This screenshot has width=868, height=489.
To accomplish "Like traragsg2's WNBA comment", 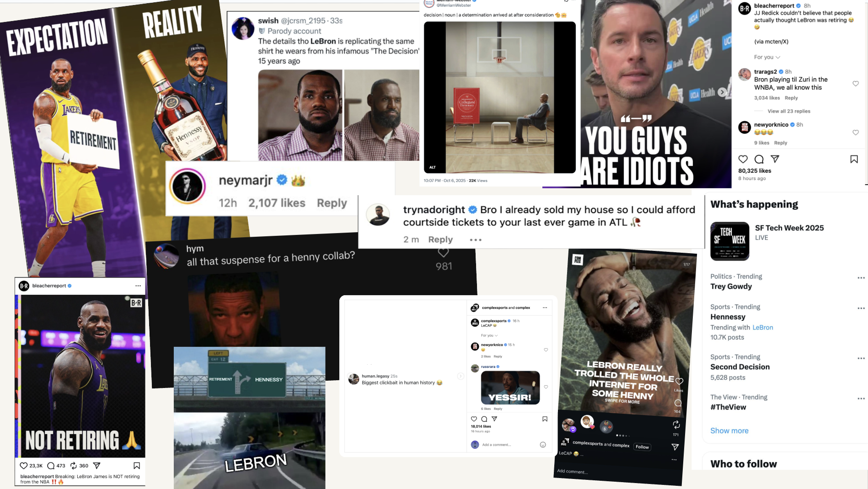I will [856, 84].
